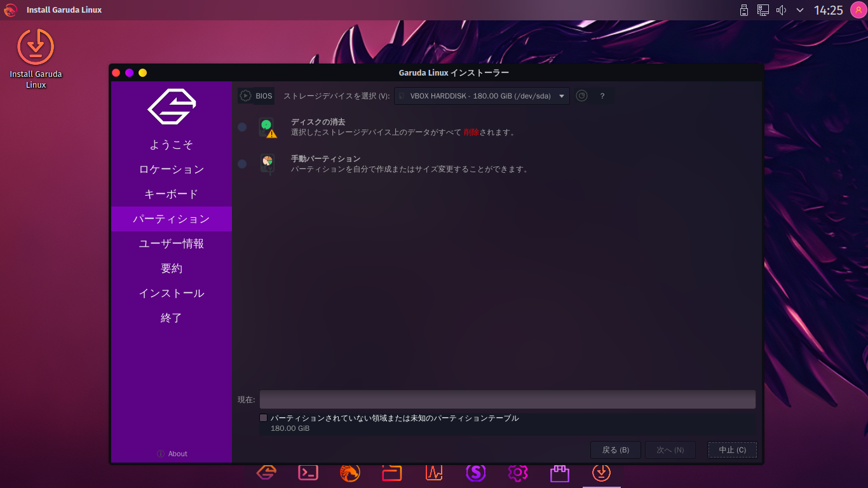Viewport: 868px width, 488px height.
Task: Click the question mark help button
Action: pos(602,96)
